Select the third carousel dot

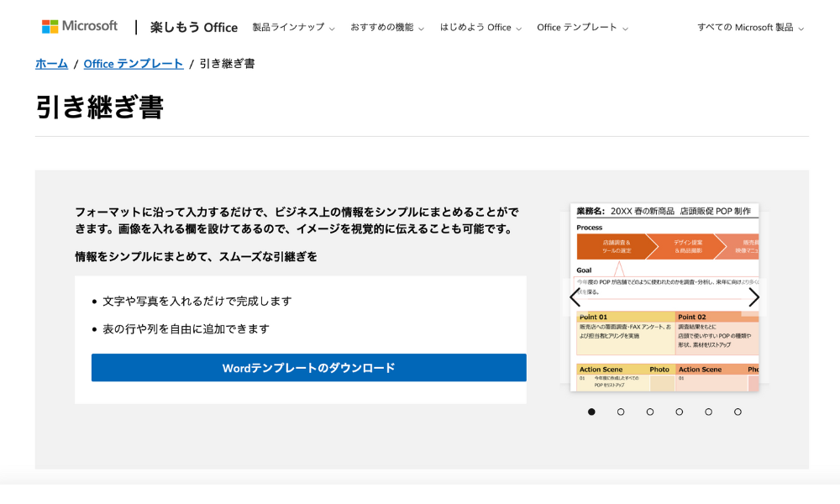[x=650, y=412]
